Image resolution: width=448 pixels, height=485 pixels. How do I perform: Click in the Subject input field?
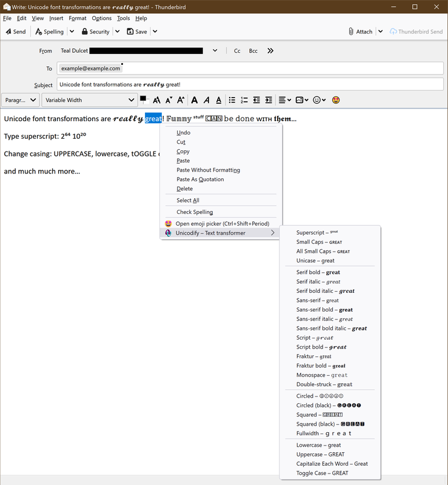tap(250, 84)
